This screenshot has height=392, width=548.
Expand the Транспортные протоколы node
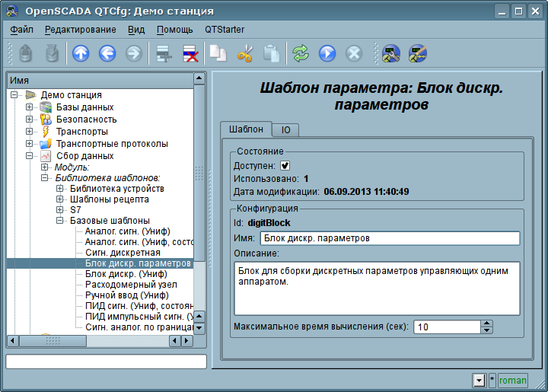(30, 143)
